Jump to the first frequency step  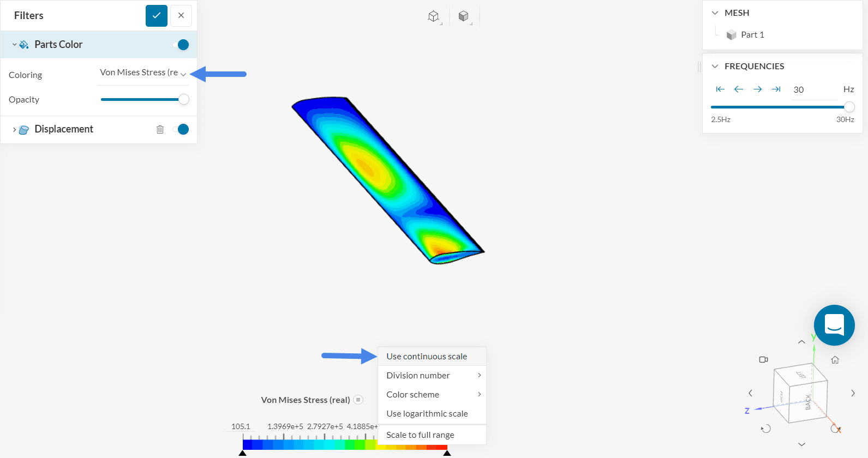720,89
